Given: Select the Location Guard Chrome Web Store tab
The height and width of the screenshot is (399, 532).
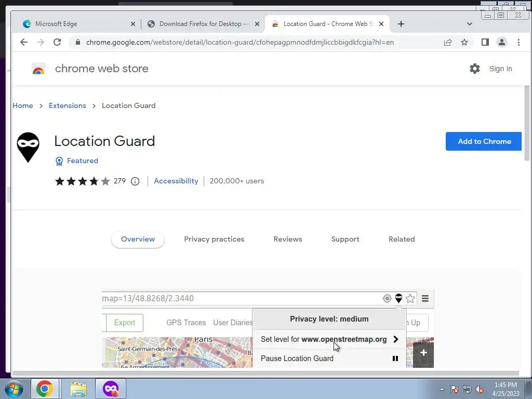Looking at the screenshot, I should pyautogui.click(x=327, y=24).
